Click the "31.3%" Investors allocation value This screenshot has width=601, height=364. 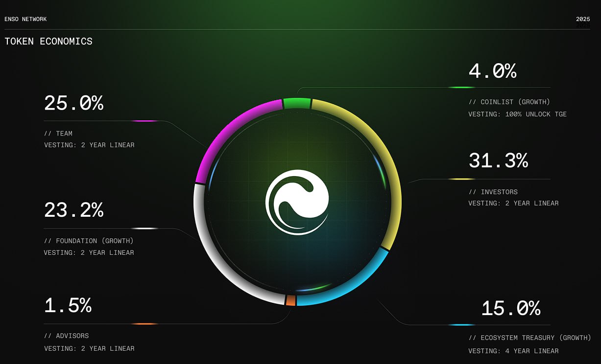tap(498, 160)
